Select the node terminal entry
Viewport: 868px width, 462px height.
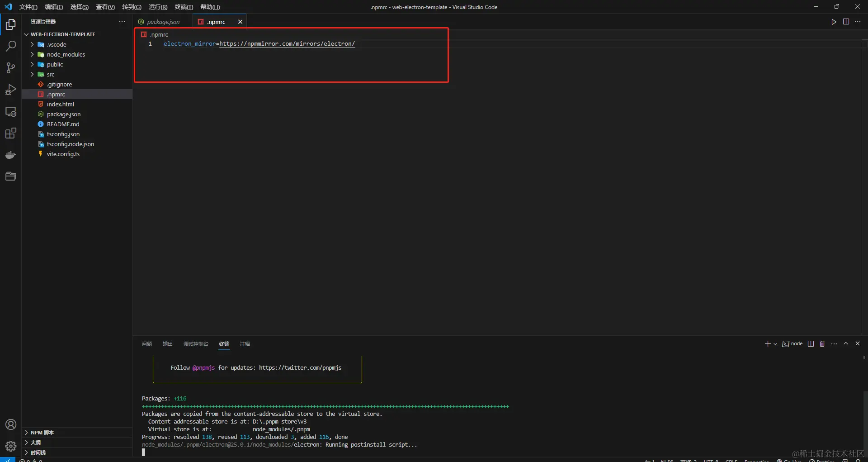(x=793, y=344)
